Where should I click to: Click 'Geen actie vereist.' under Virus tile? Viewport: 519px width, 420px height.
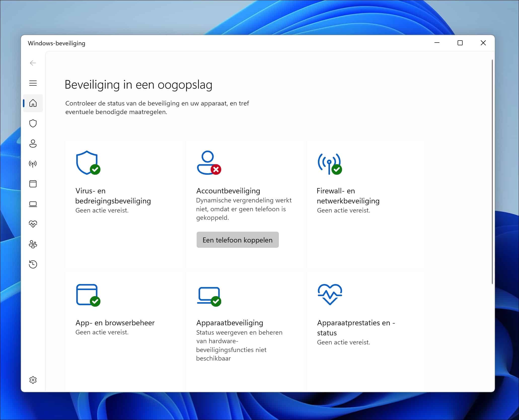[102, 211]
